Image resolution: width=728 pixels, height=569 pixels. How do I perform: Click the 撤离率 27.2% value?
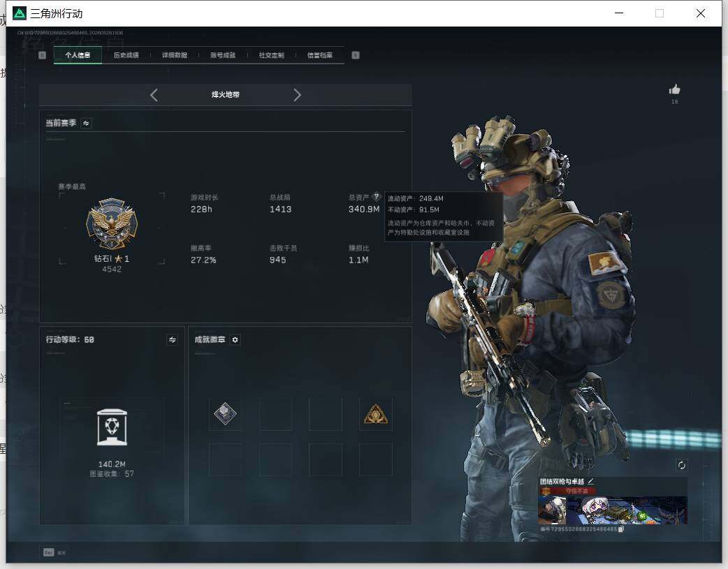point(203,260)
